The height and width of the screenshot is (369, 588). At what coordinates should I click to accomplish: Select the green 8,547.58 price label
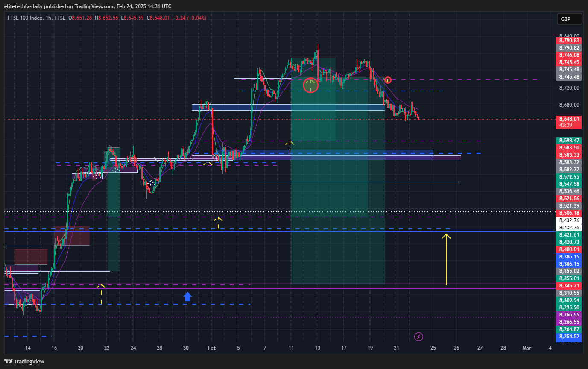tap(569, 184)
